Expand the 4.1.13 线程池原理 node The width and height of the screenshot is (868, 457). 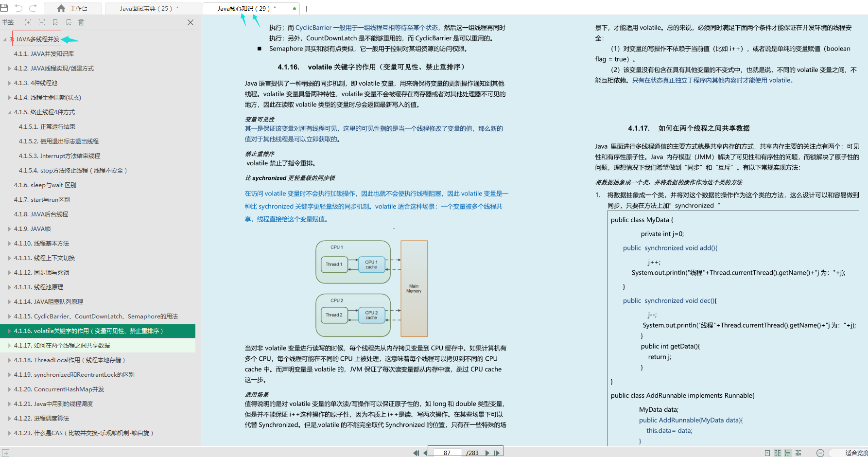(x=10, y=287)
